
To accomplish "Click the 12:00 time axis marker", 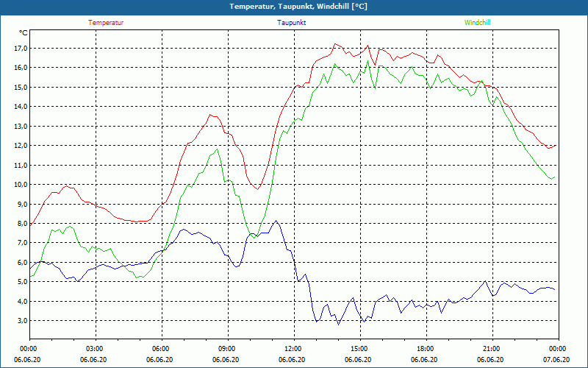I will [x=293, y=349].
